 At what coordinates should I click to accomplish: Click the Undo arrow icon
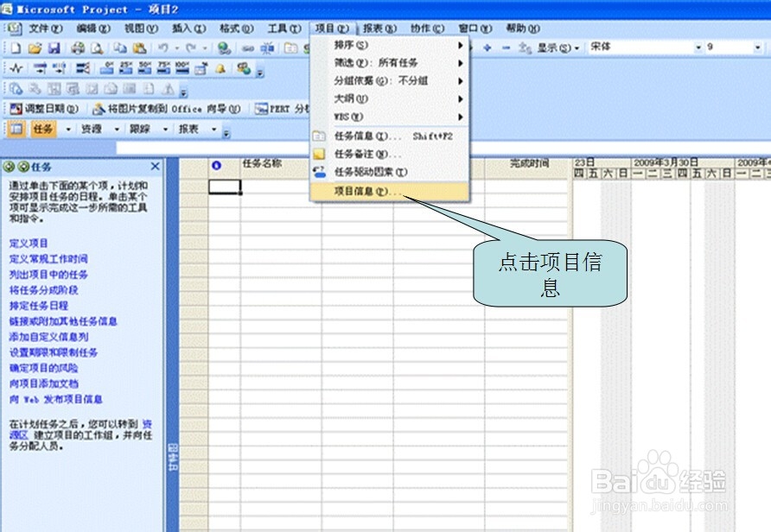tap(163, 47)
